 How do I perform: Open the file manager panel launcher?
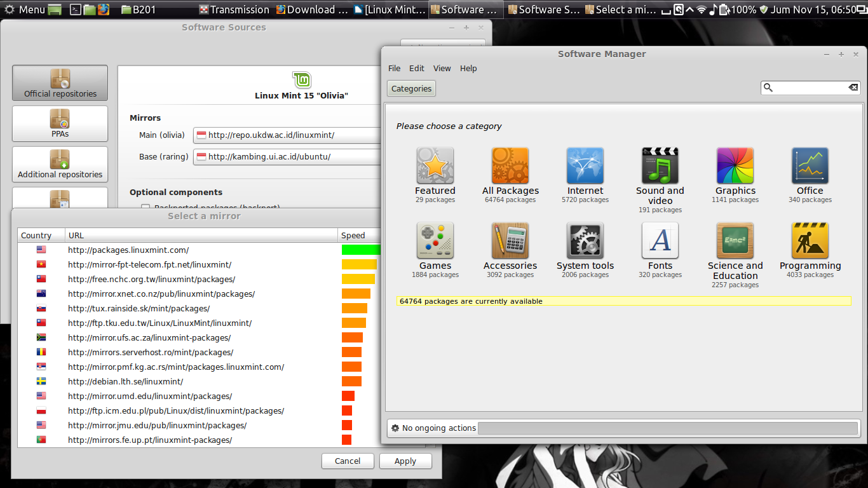[89, 10]
